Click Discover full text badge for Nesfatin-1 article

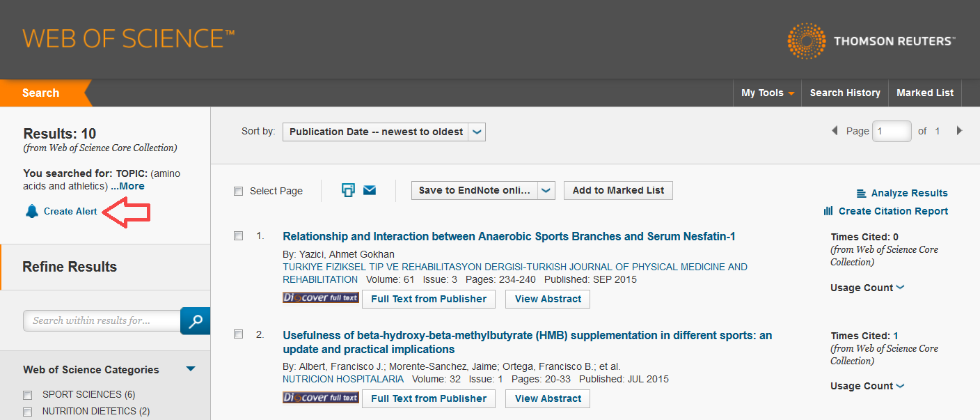321,298
